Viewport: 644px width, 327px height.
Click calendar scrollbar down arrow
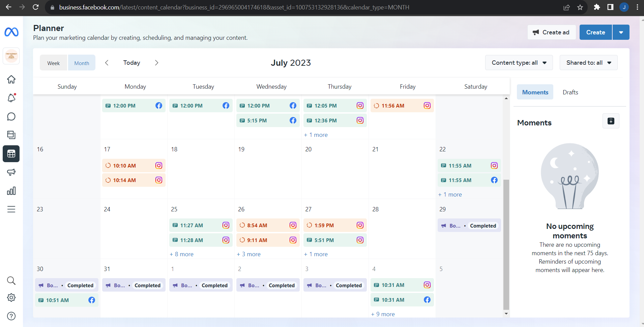click(x=506, y=314)
